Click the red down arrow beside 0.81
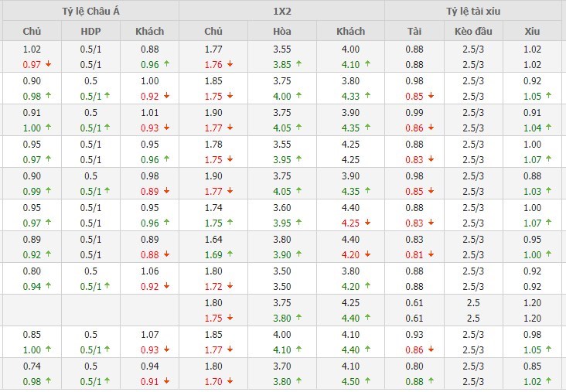Image resolution: width=566 pixels, height=392 pixels. tap(432, 254)
